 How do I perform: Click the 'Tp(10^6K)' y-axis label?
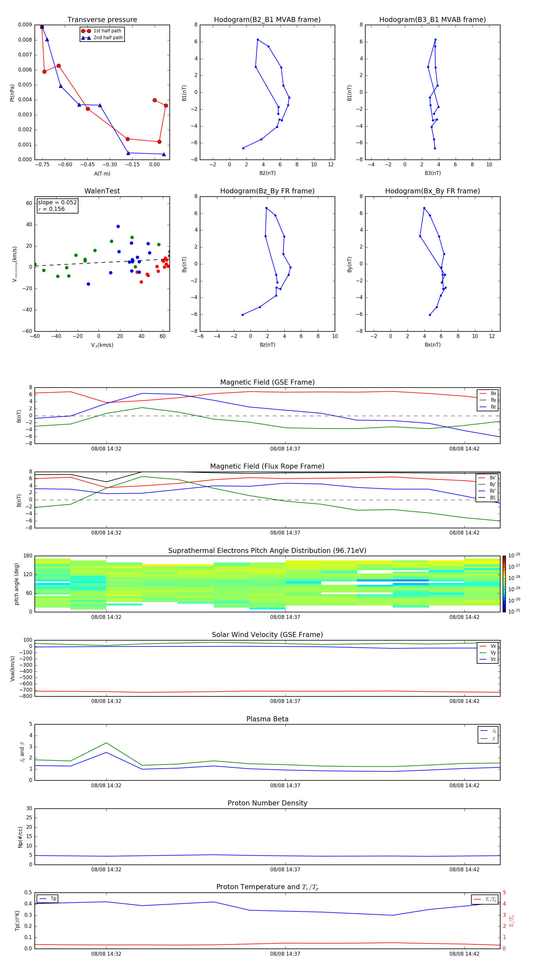coord(17,921)
